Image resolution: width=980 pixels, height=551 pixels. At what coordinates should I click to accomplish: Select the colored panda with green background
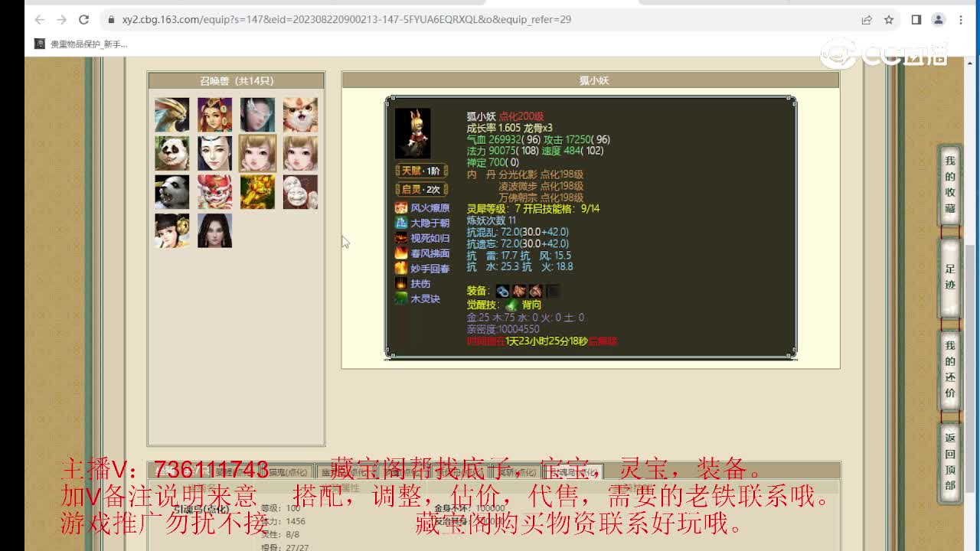171,153
